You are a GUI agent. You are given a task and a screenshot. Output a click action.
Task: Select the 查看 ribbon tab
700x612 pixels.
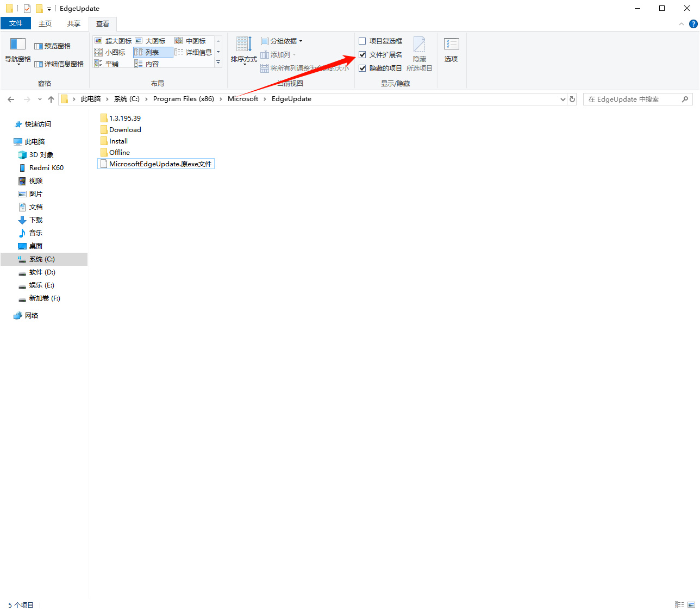[103, 24]
